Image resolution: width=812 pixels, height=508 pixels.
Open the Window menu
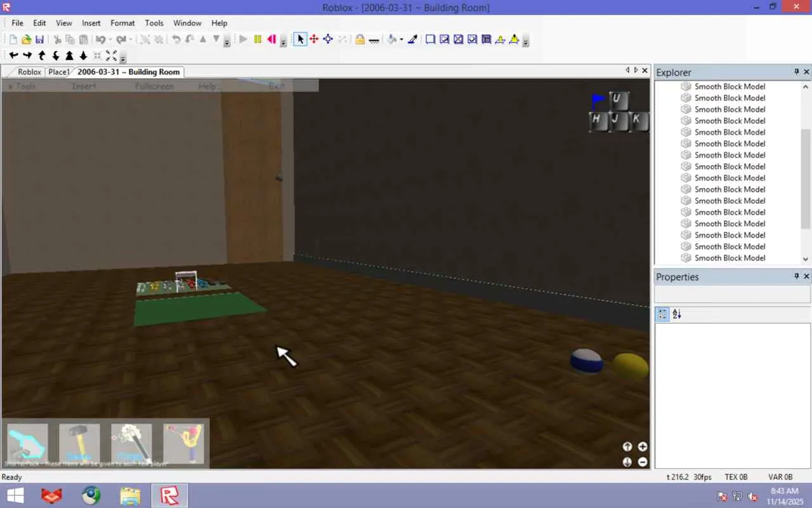coord(187,23)
